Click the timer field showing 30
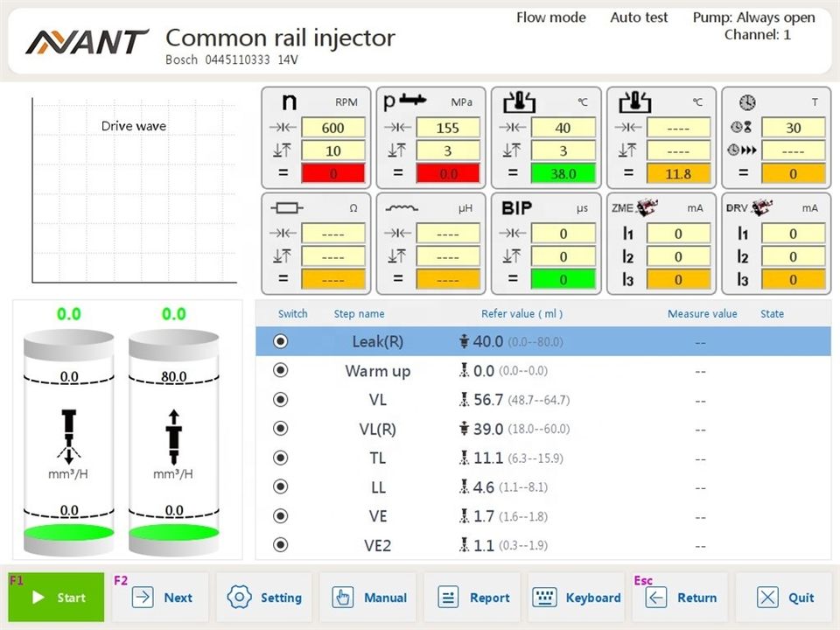Image resolution: width=840 pixels, height=630 pixels. coord(793,128)
